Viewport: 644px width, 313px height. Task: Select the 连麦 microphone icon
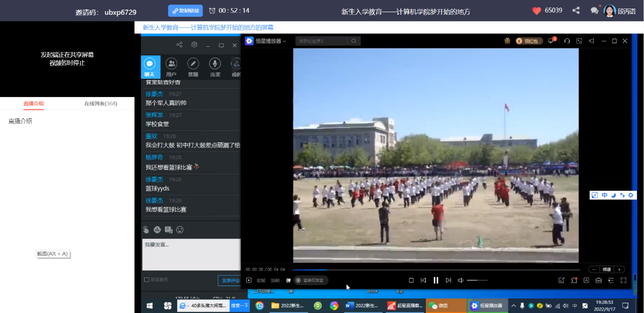[215, 66]
